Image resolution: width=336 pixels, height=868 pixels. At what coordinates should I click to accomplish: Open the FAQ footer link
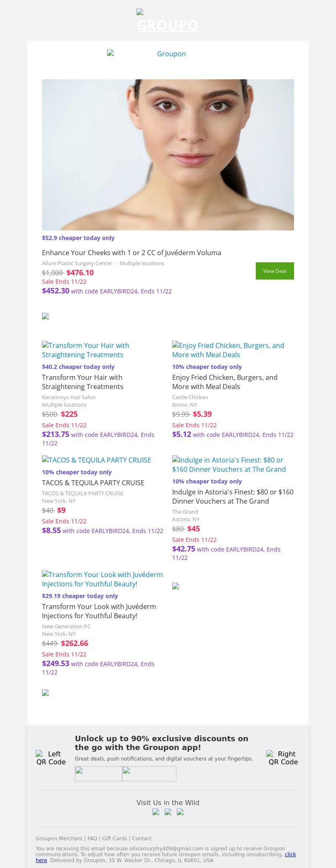point(92,838)
